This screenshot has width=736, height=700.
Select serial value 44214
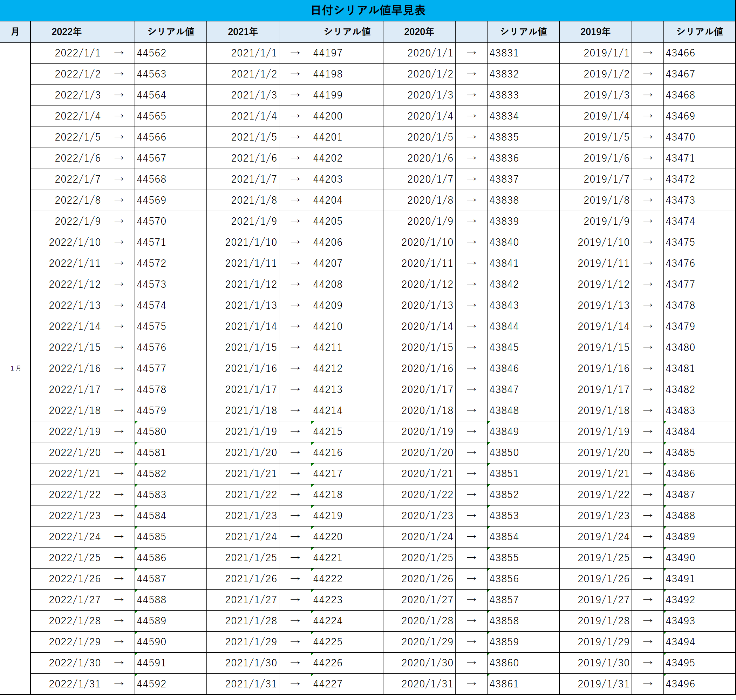click(347, 410)
